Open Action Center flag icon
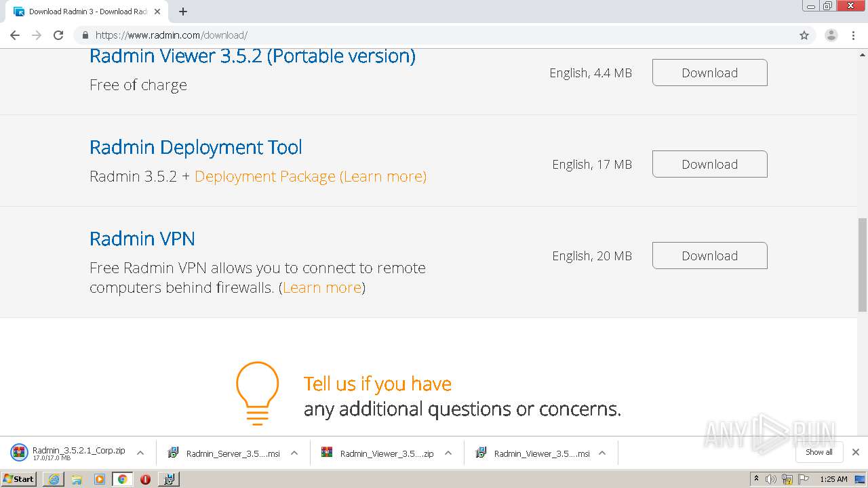 click(804, 479)
